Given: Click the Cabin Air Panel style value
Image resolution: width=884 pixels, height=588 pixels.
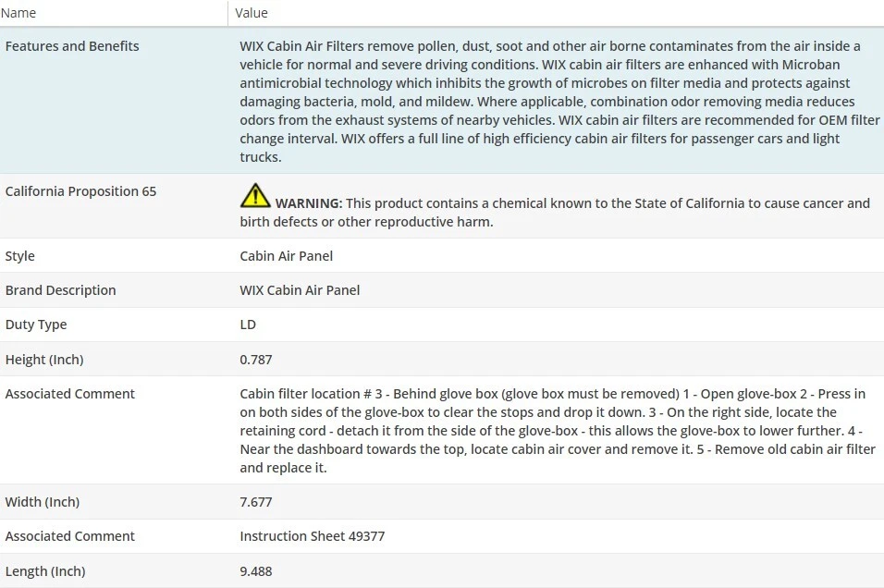Looking at the screenshot, I should [x=286, y=256].
